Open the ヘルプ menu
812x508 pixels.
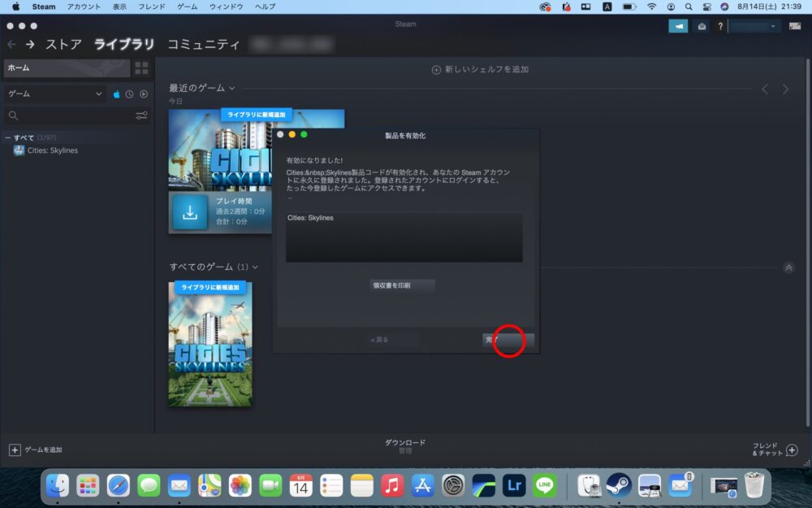tap(266, 7)
